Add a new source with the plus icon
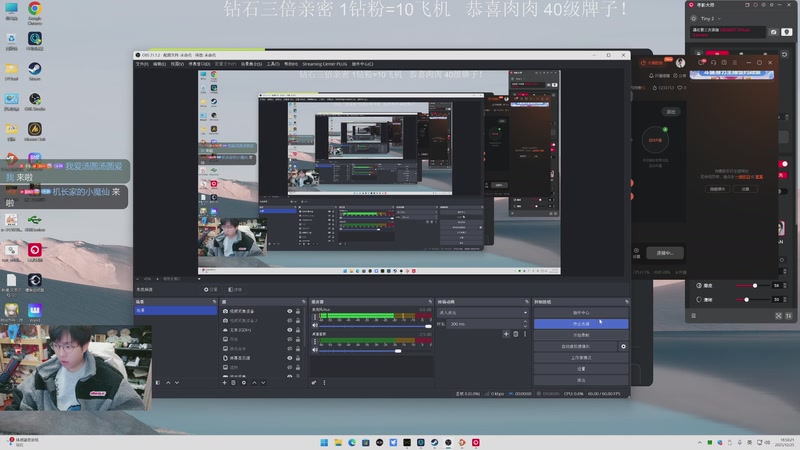The height and width of the screenshot is (450, 800). [x=224, y=383]
